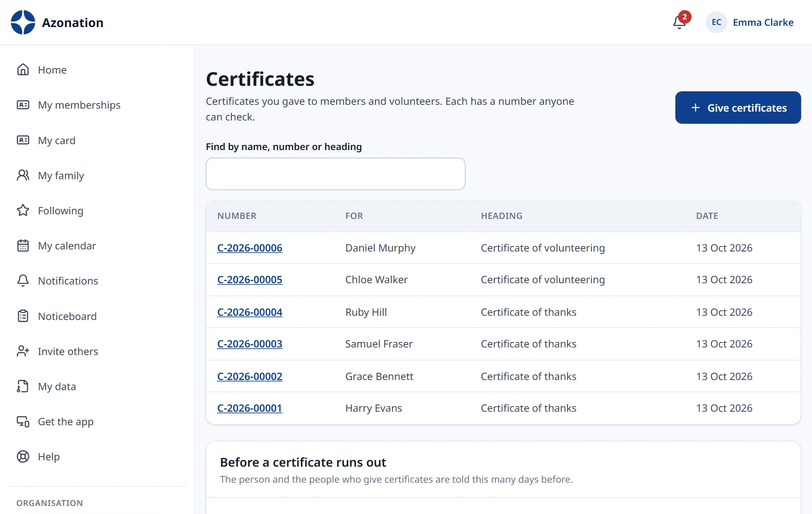The width and height of the screenshot is (812, 514).
Task: Click the Ruby Hill cell
Action: (366, 312)
